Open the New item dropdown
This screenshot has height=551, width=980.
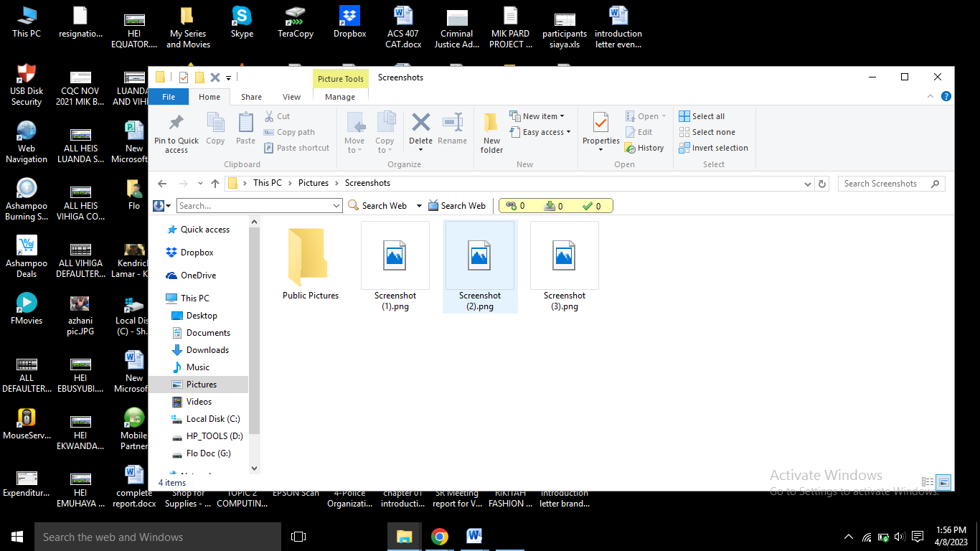537,116
